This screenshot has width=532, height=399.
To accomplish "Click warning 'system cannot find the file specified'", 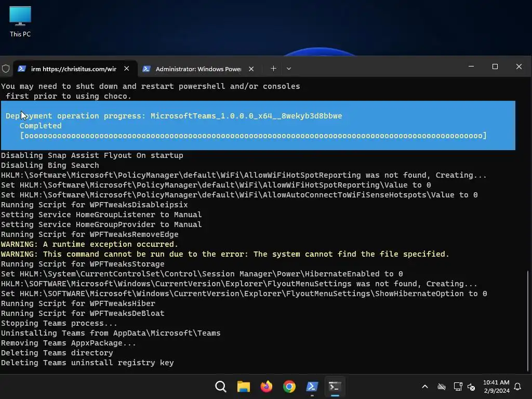I will [x=225, y=254].
